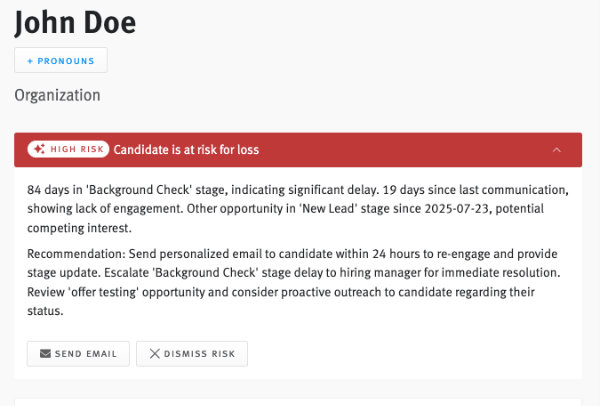Click the sparkle icon in High Risk badge

tap(39, 149)
